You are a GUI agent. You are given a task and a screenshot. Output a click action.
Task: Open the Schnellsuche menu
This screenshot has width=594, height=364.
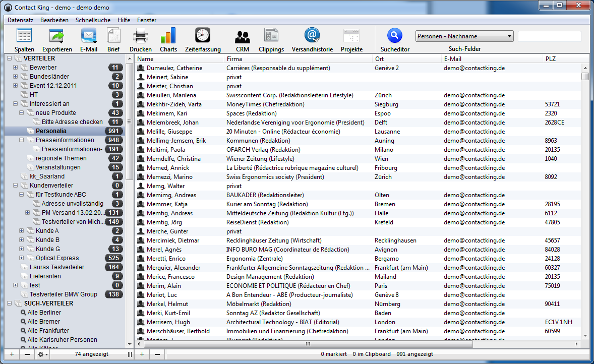click(x=93, y=20)
